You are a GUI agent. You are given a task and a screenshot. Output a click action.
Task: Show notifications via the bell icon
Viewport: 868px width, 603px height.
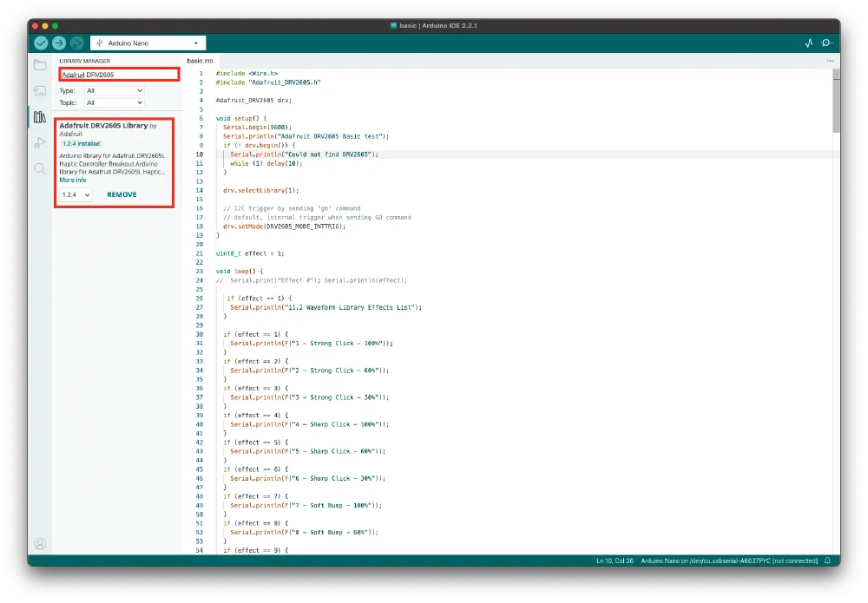[x=828, y=561]
